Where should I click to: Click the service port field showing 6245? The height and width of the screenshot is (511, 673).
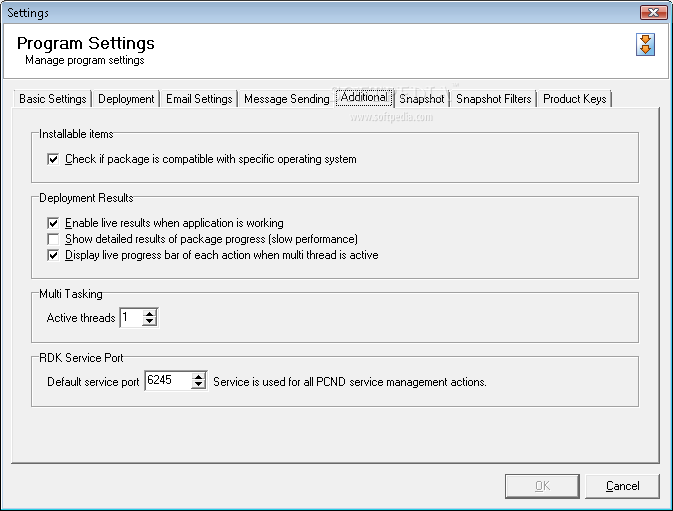[x=168, y=381]
